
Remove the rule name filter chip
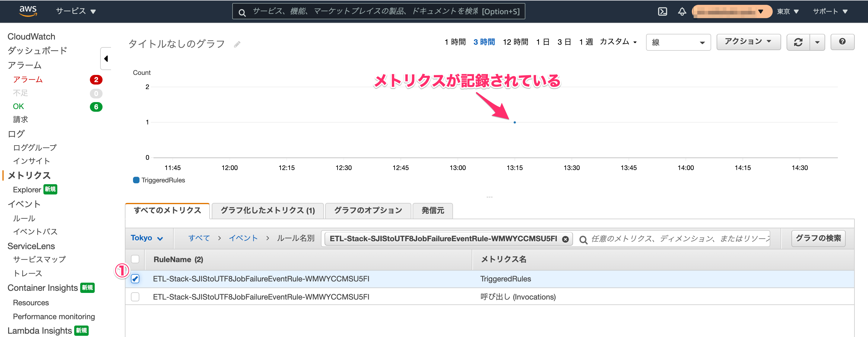click(565, 239)
